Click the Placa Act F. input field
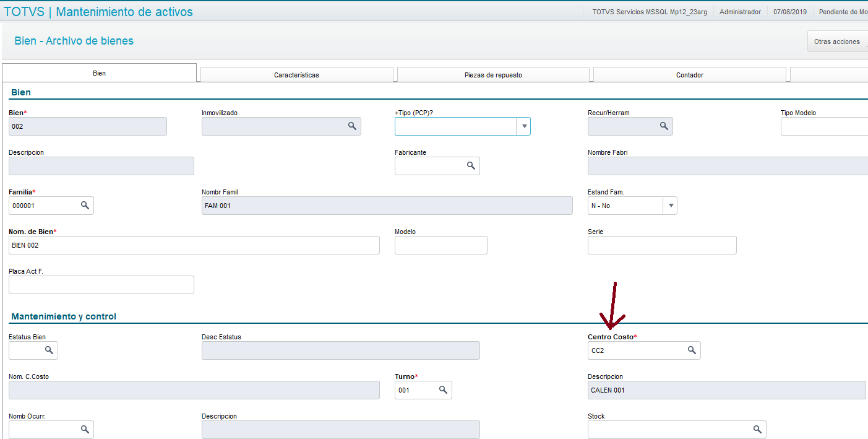Screen dimensions: 868x439 (x=101, y=285)
